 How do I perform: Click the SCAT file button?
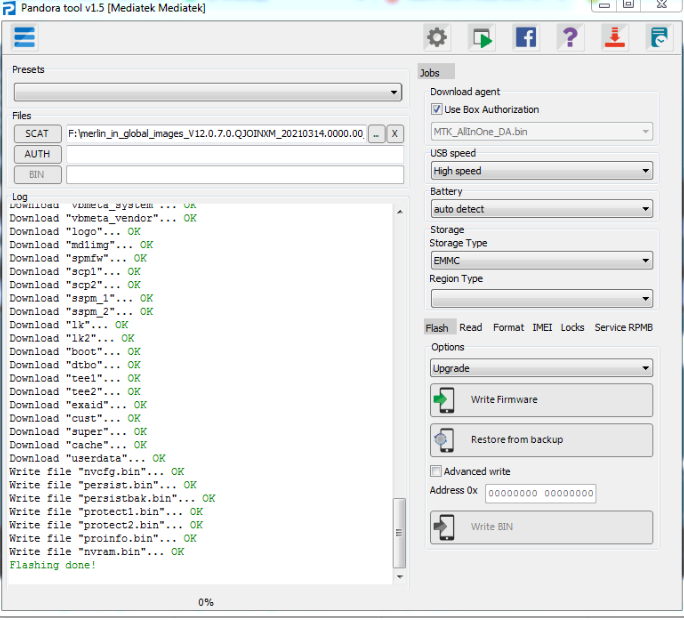click(x=38, y=134)
